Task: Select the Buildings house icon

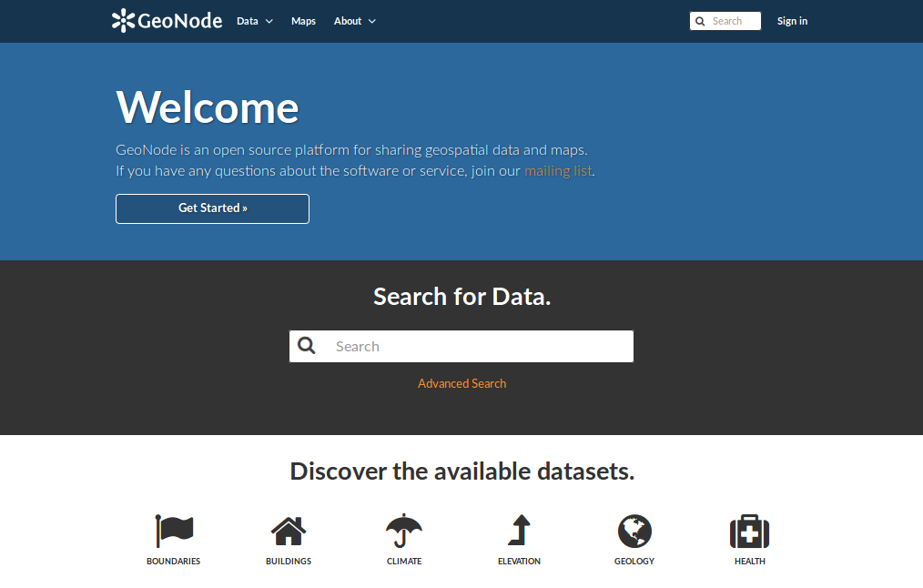Action: (289, 532)
